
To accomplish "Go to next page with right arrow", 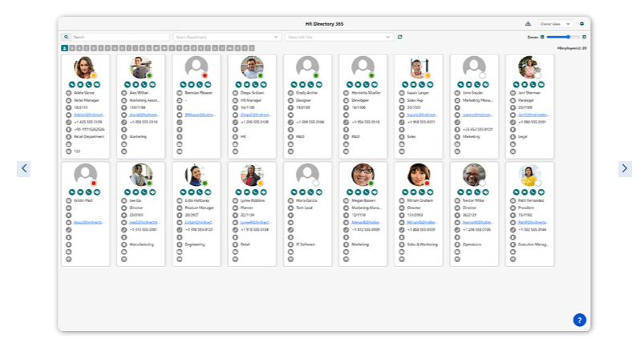I will 625,168.
